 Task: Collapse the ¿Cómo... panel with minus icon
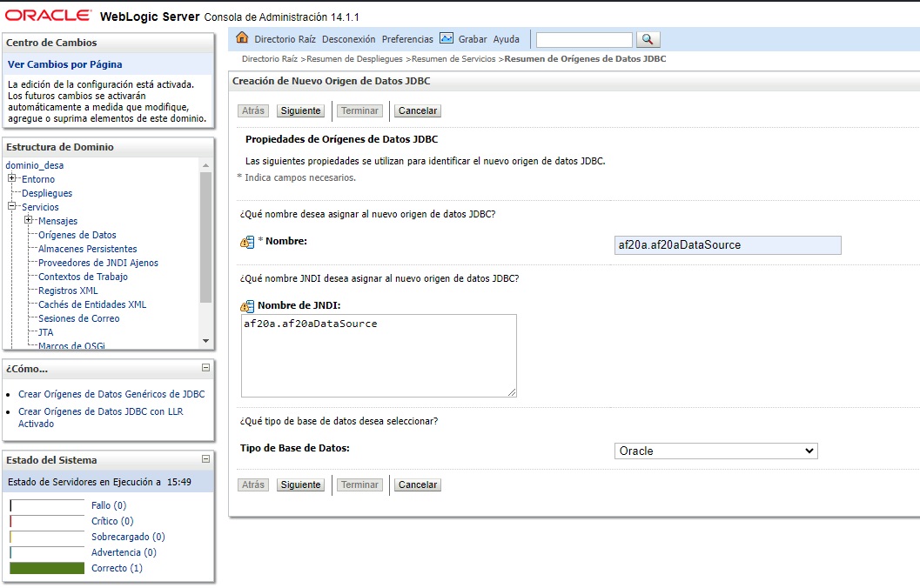tap(206, 368)
